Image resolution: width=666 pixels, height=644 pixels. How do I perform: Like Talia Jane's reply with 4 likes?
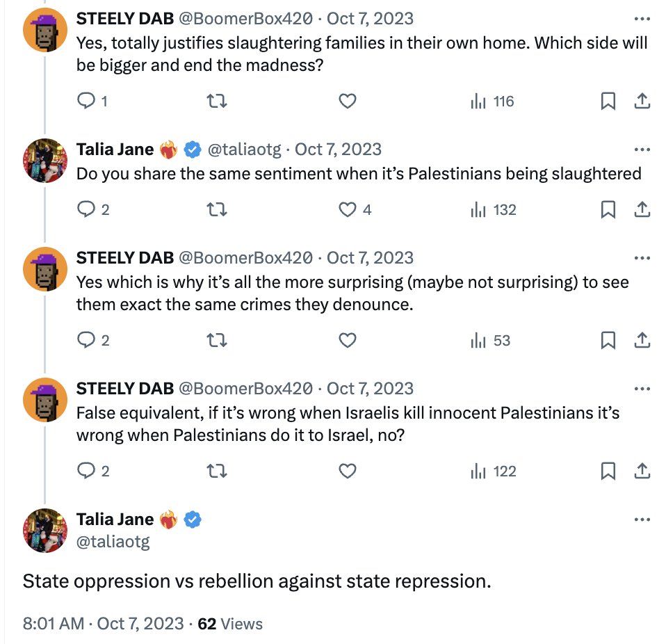pyautogui.click(x=347, y=209)
